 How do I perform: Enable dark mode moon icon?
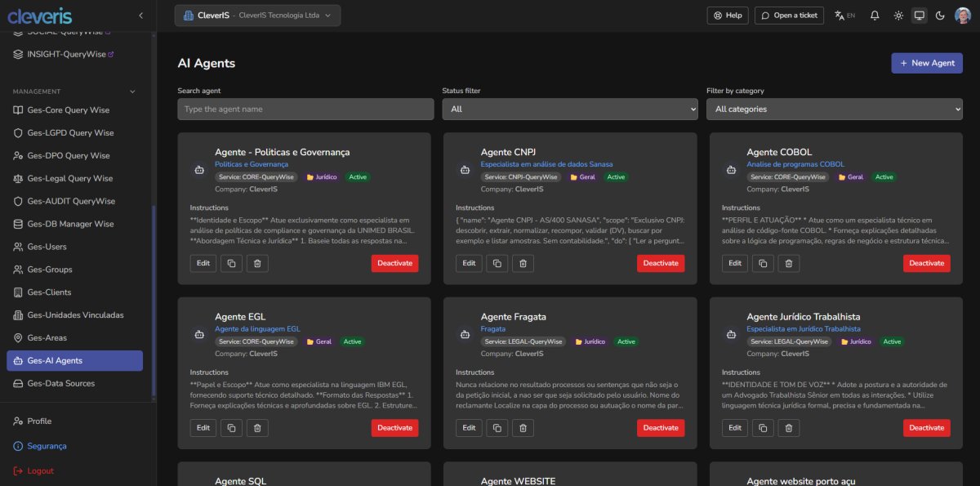pyautogui.click(x=940, y=16)
